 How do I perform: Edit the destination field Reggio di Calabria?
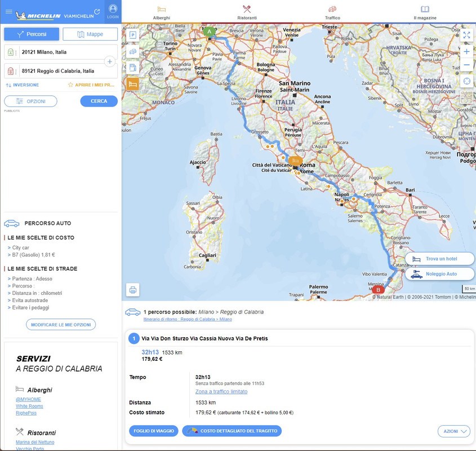(x=61, y=71)
